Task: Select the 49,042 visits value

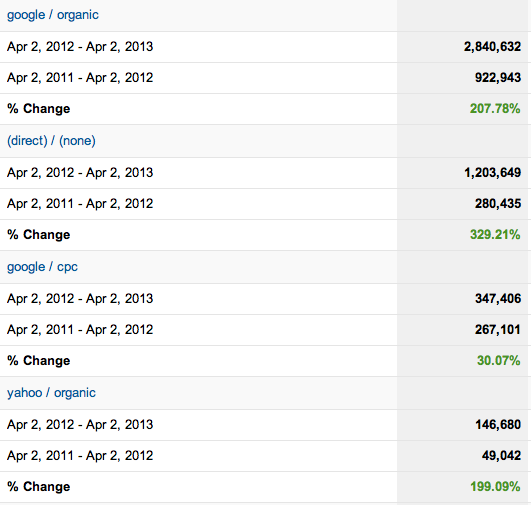Action: tap(501, 456)
